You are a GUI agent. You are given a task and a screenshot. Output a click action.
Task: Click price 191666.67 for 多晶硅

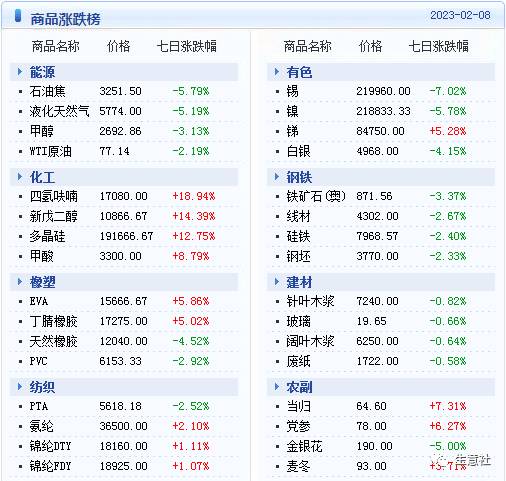[126, 236]
